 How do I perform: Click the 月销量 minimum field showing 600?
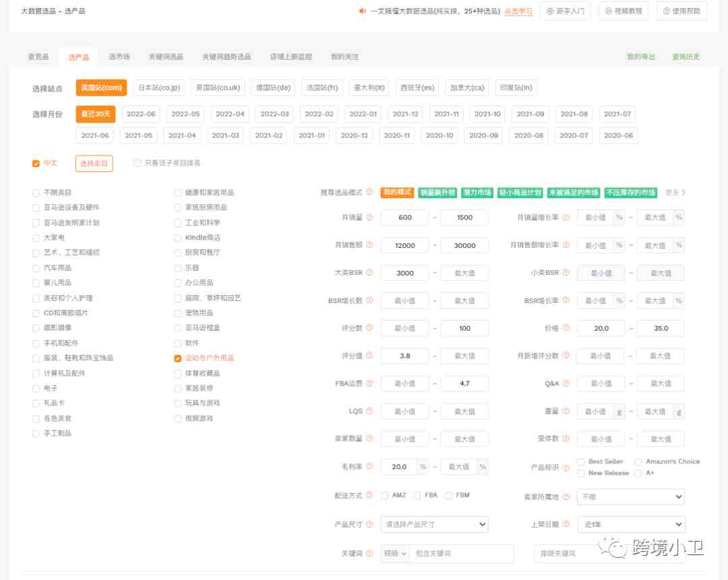tap(405, 217)
